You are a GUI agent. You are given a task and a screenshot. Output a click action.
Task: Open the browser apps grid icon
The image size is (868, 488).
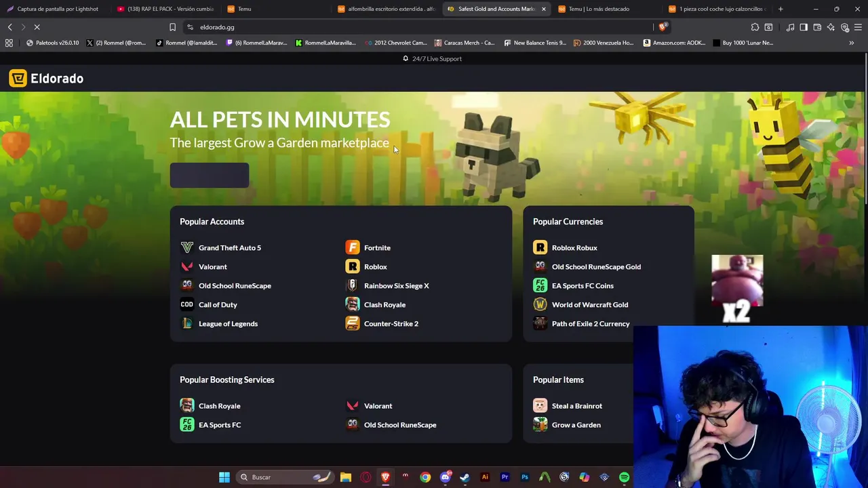coord(9,43)
